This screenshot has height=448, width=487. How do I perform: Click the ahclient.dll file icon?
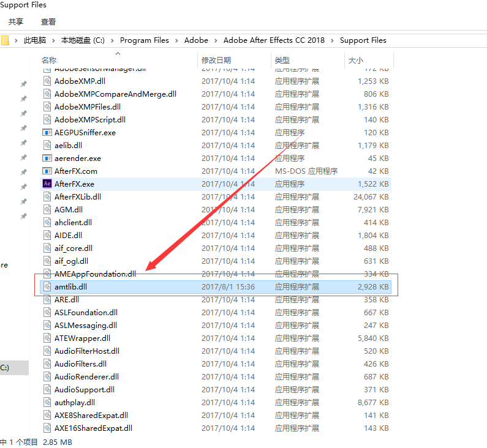pyautogui.click(x=47, y=222)
